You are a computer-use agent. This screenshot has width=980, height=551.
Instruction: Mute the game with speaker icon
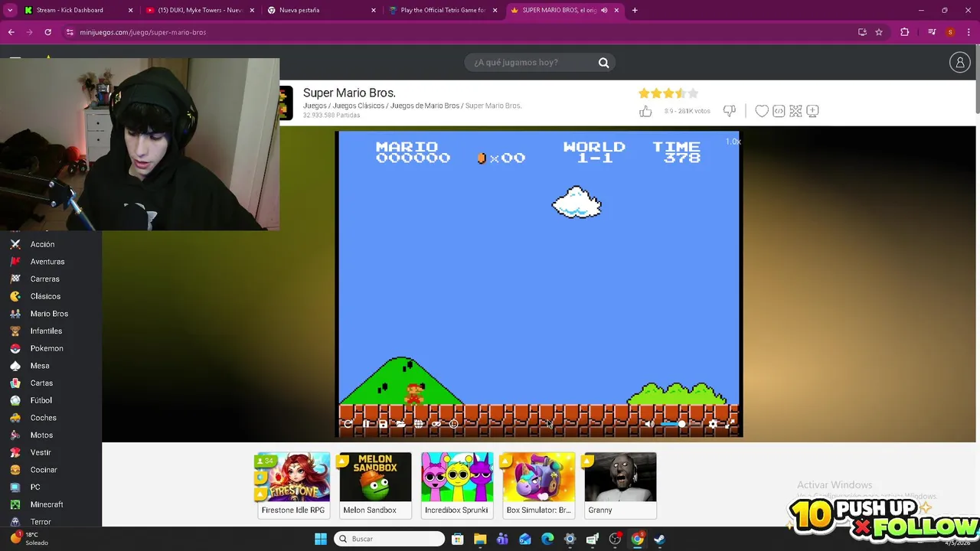click(x=649, y=424)
